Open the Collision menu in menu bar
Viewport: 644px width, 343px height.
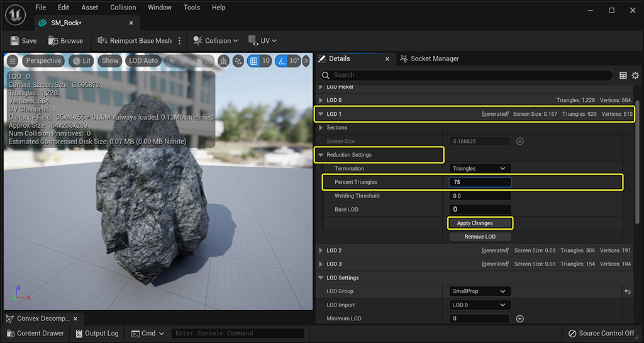click(x=123, y=8)
